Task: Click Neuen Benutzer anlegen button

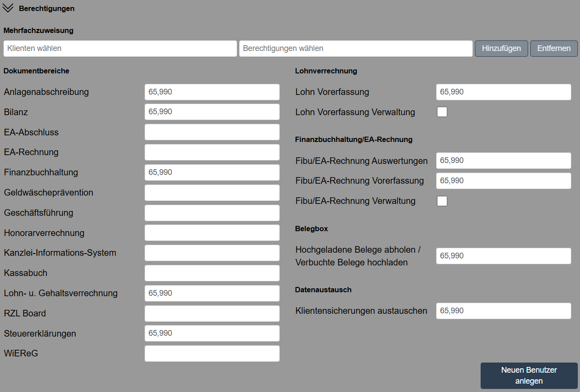Action: pos(529,376)
